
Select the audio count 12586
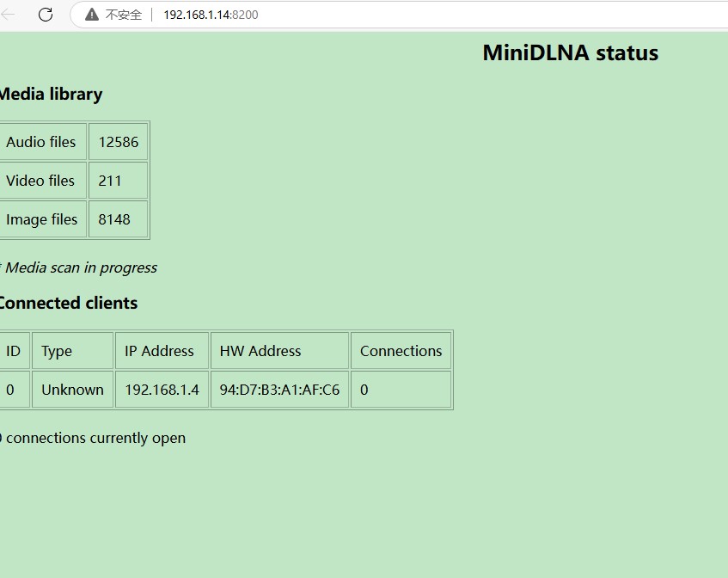pyautogui.click(x=118, y=142)
